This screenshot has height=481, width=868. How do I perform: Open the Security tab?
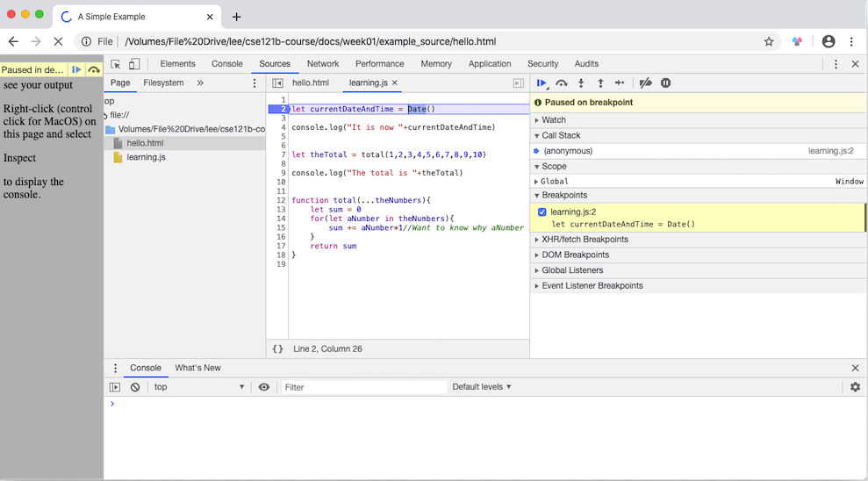(542, 64)
